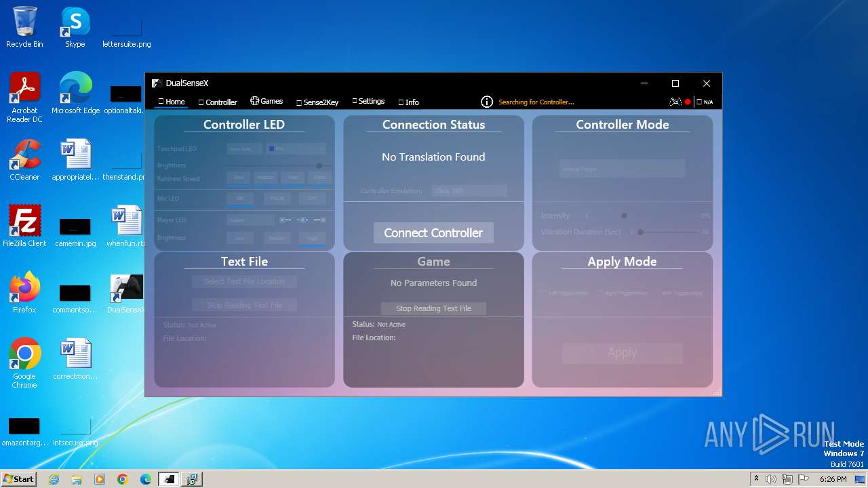Open the Recycle Bin desktop icon
This screenshot has width=868, height=488.
tap(24, 28)
